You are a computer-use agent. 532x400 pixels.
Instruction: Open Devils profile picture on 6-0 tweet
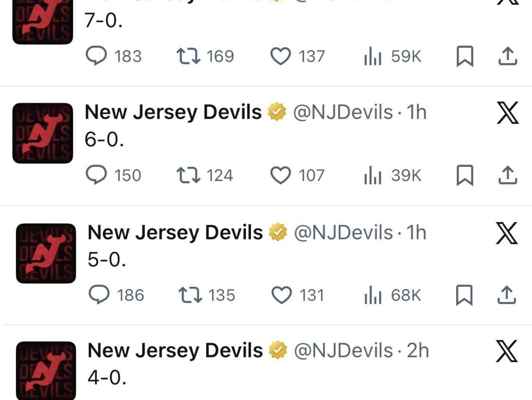43,133
